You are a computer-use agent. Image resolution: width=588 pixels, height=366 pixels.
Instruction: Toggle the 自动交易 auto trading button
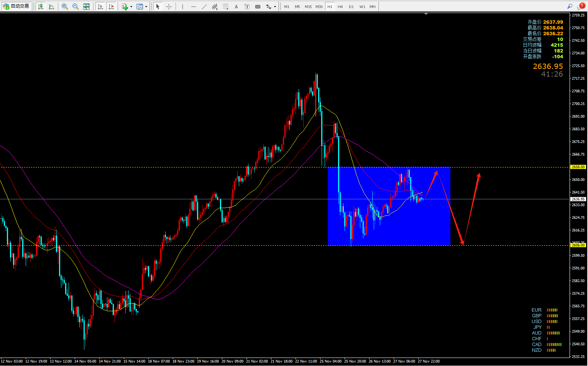16,7
